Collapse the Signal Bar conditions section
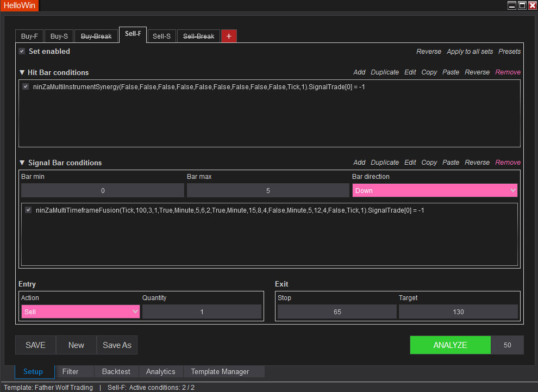Screen dimensions: 538x392 [x=22, y=163]
